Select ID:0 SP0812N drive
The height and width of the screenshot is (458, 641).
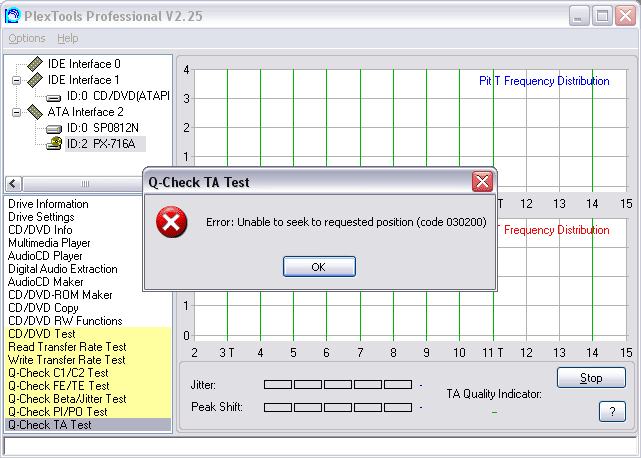103,128
